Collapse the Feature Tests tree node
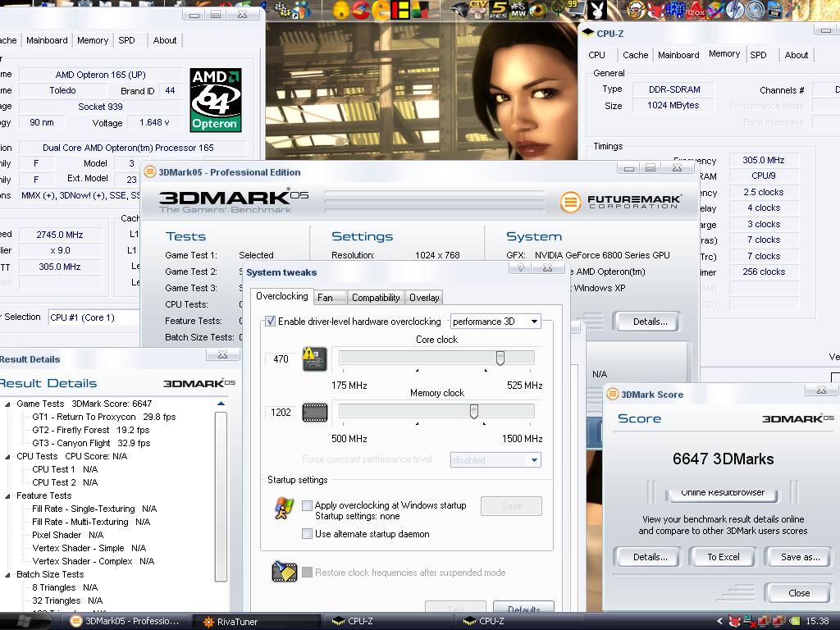840x630 pixels. 7,496
